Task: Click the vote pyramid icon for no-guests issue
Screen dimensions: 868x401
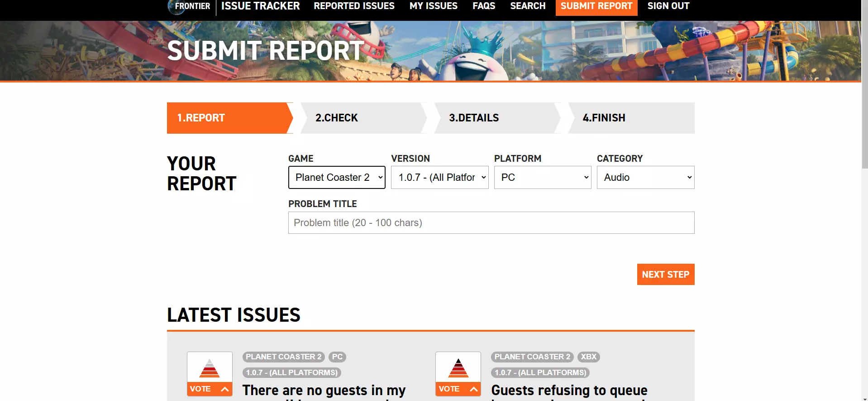Action: (x=210, y=368)
